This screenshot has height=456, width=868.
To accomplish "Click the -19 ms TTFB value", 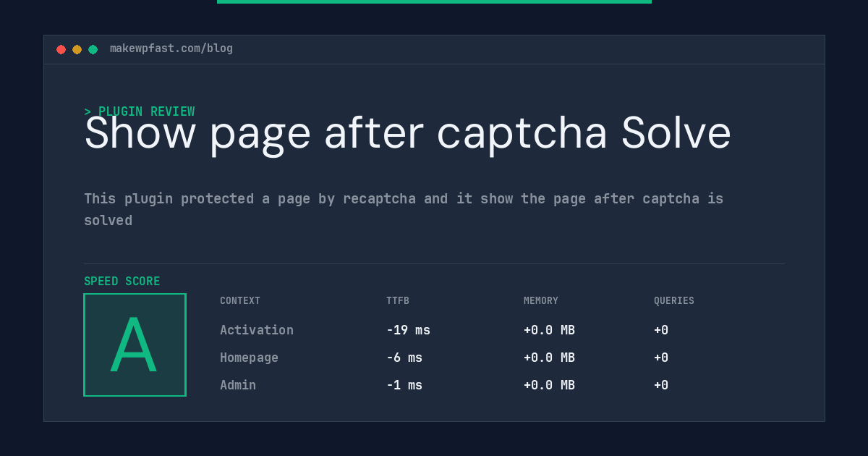I will tap(408, 330).
